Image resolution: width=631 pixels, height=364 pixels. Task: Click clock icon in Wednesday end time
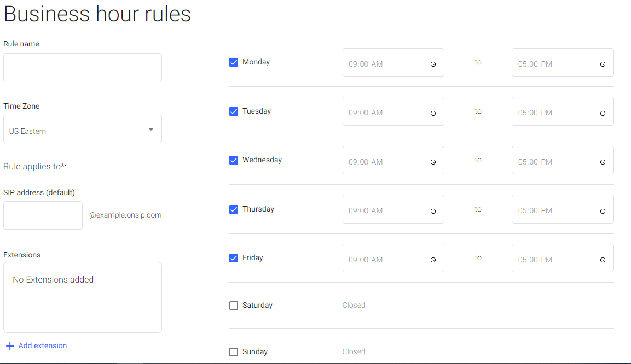tap(603, 162)
